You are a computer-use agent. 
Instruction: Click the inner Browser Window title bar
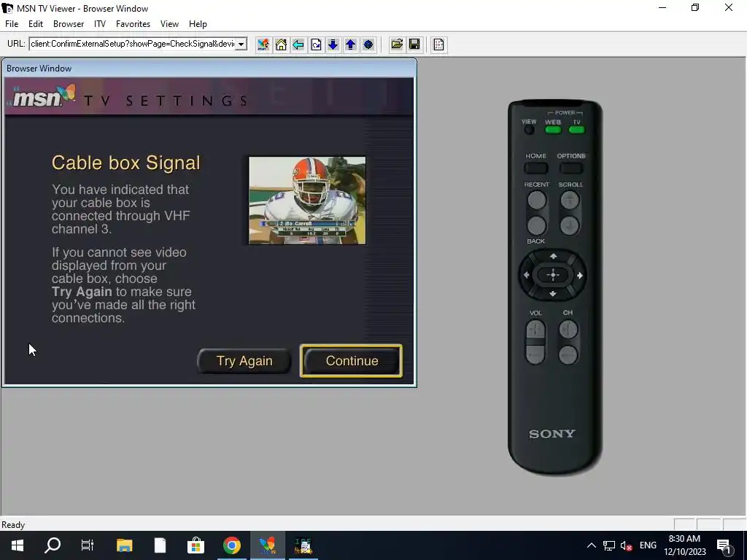pyautogui.click(x=209, y=69)
